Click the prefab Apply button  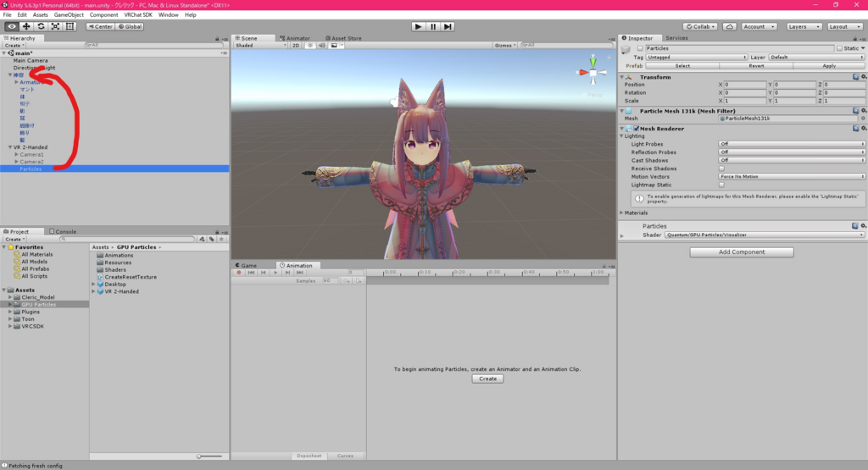(x=829, y=66)
